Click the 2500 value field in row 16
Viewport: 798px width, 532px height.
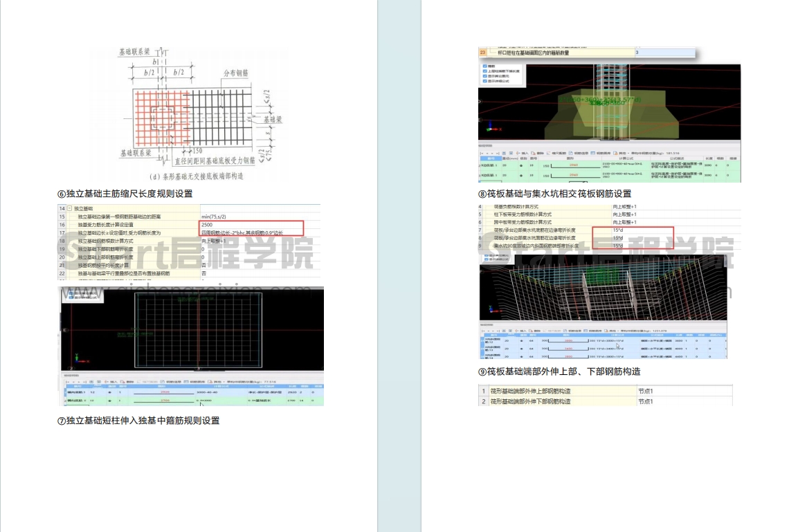251,225
